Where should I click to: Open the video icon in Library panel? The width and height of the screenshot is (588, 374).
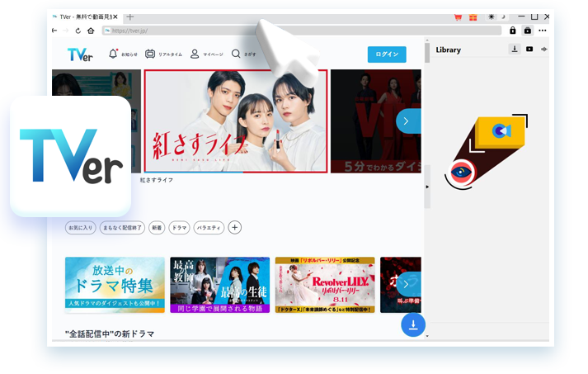pyautogui.click(x=529, y=49)
